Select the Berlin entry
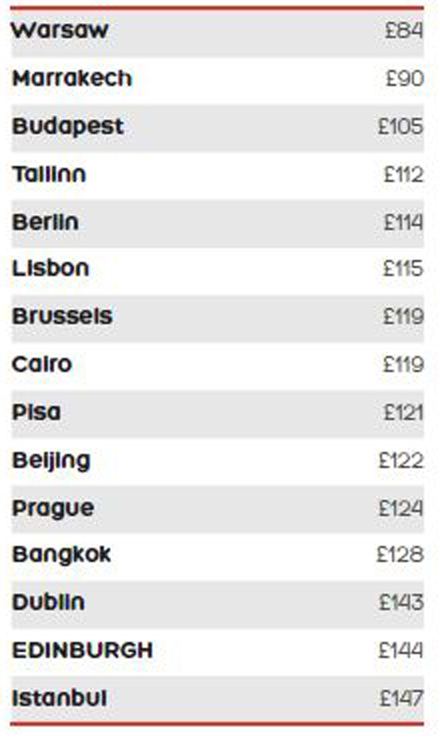The height and width of the screenshot is (740, 440). (x=218, y=224)
